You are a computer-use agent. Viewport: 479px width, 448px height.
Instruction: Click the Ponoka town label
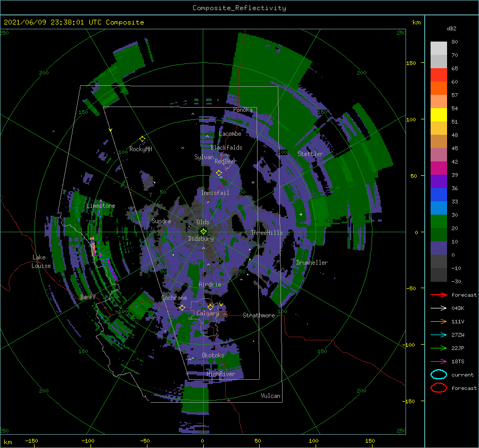243,110
